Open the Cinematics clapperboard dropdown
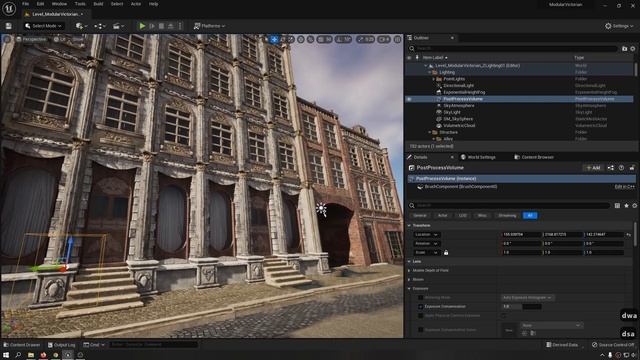640x360 pixels. click(118, 26)
